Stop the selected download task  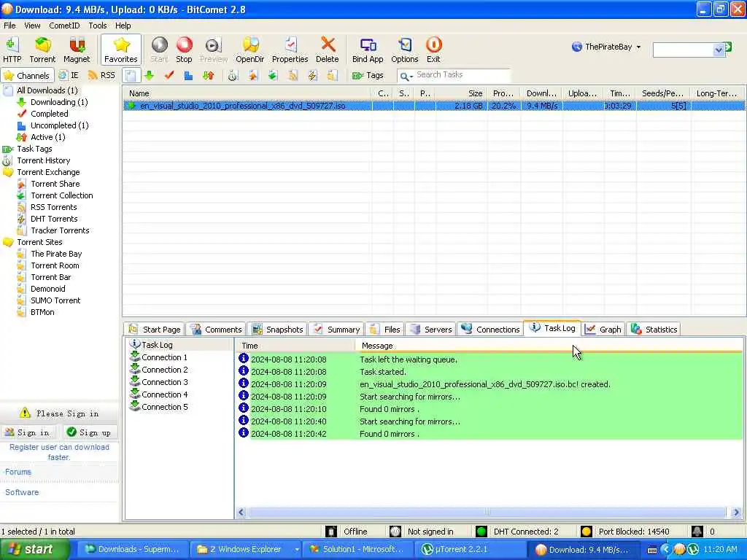(184, 50)
